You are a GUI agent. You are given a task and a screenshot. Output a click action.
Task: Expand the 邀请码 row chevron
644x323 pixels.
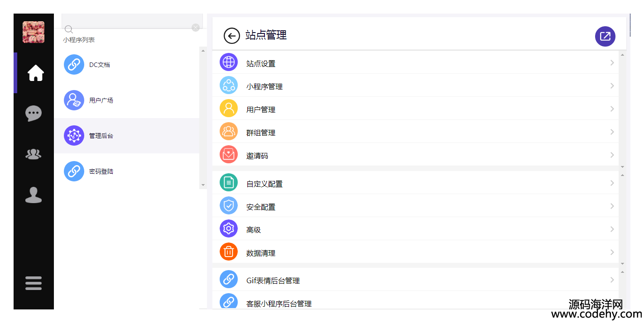612,155
